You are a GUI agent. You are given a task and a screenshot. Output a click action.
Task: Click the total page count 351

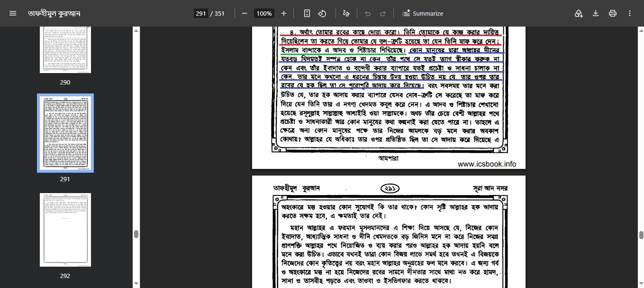click(219, 13)
